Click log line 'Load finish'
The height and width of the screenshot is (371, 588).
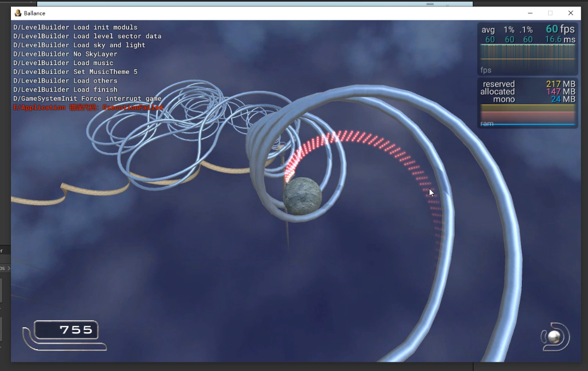[65, 90]
